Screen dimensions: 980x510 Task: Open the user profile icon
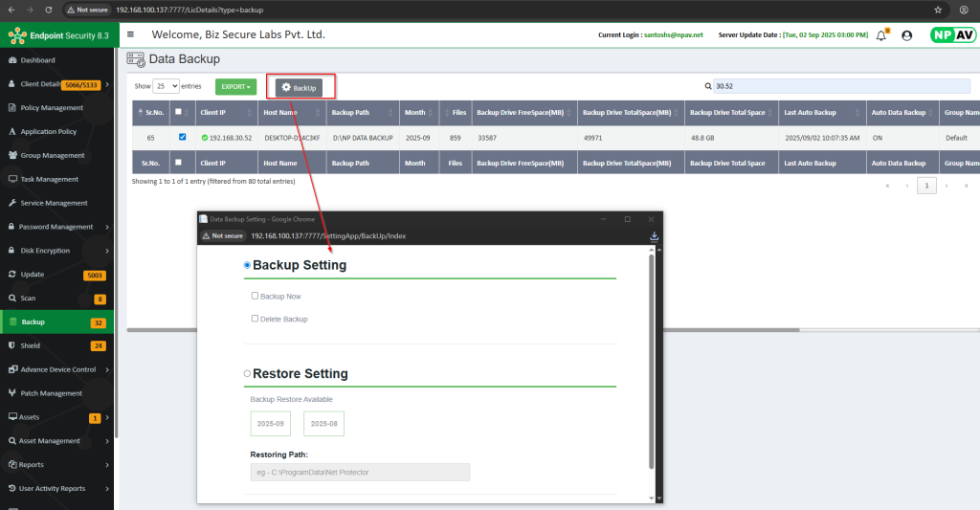[x=906, y=35]
